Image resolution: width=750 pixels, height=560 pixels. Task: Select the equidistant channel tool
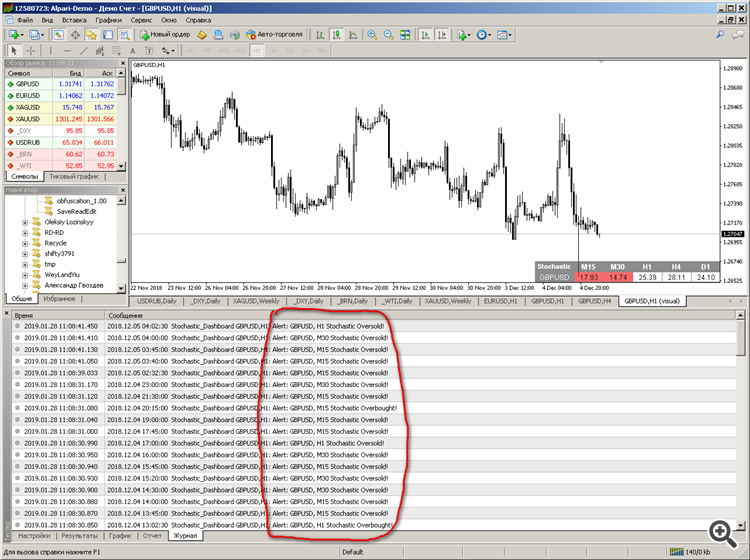[99, 51]
